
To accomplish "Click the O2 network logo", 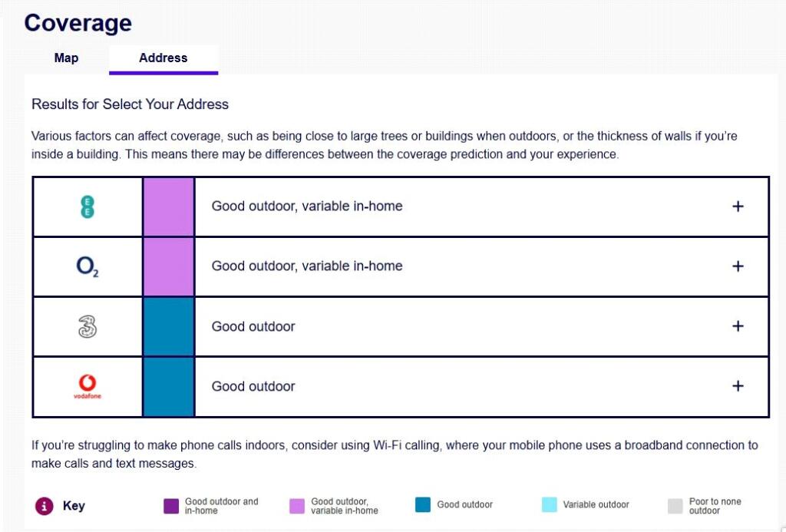I will click(88, 266).
